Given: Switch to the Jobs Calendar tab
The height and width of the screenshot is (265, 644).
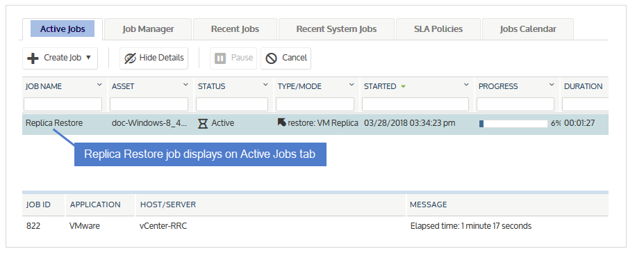Looking at the screenshot, I should tap(528, 29).
